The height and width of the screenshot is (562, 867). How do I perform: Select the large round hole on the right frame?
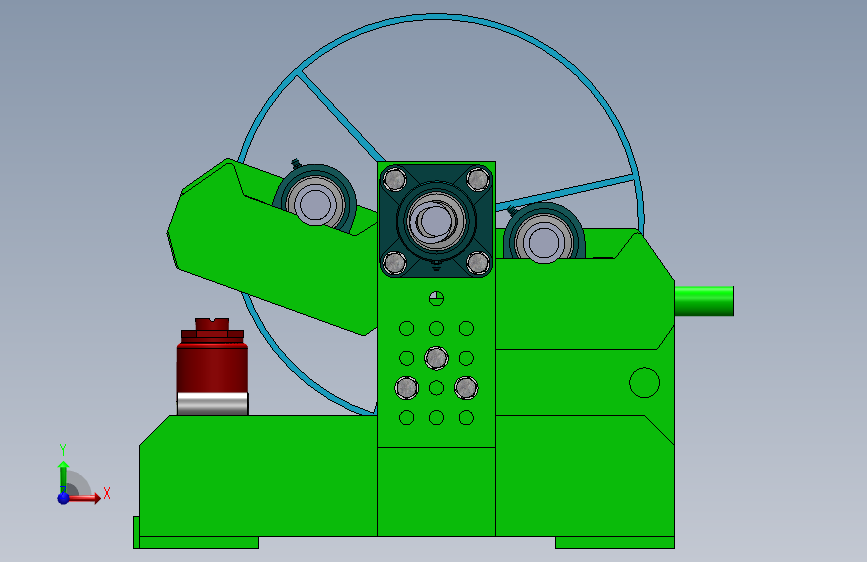click(645, 382)
